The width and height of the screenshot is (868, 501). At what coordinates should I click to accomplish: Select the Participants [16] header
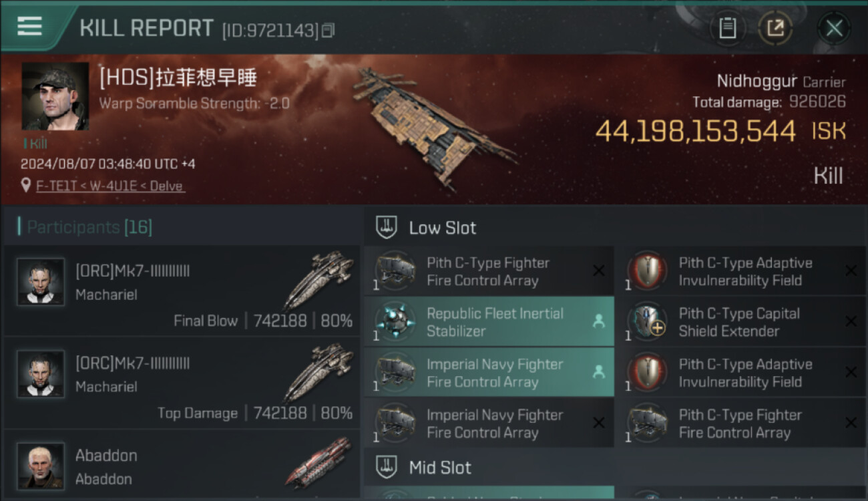pyautogui.click(x=85, y=227)
